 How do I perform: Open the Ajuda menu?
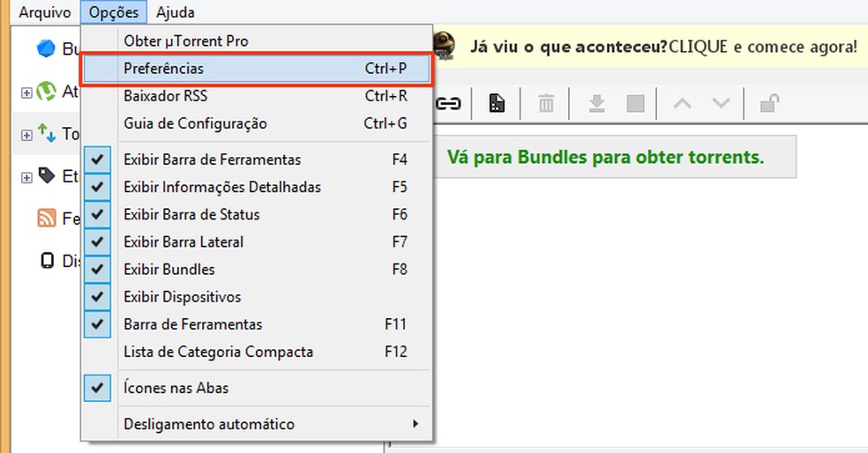(175, 12)
